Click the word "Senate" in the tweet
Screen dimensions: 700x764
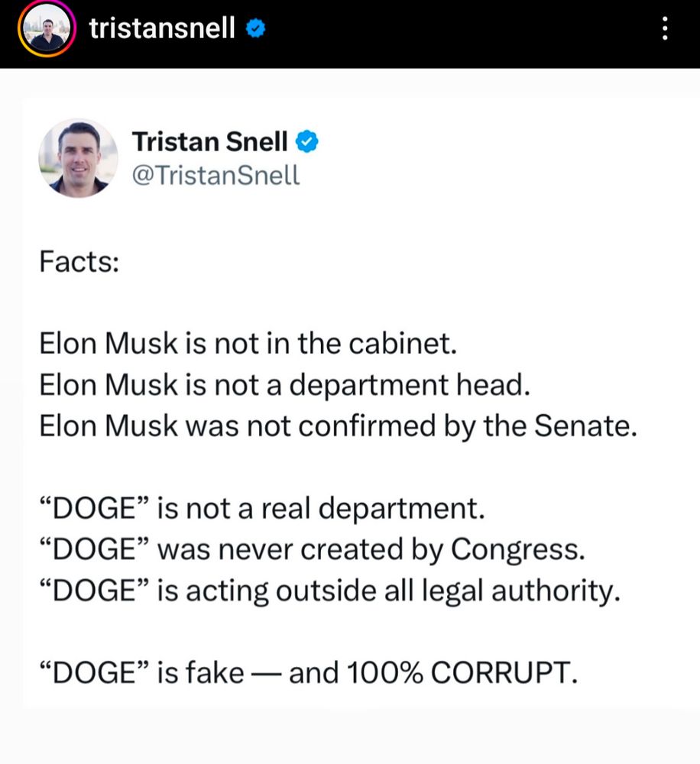[585, 426]
